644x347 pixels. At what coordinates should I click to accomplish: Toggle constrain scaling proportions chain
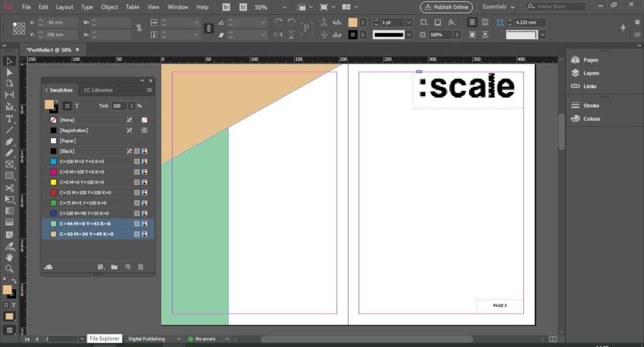pos(209,28)
